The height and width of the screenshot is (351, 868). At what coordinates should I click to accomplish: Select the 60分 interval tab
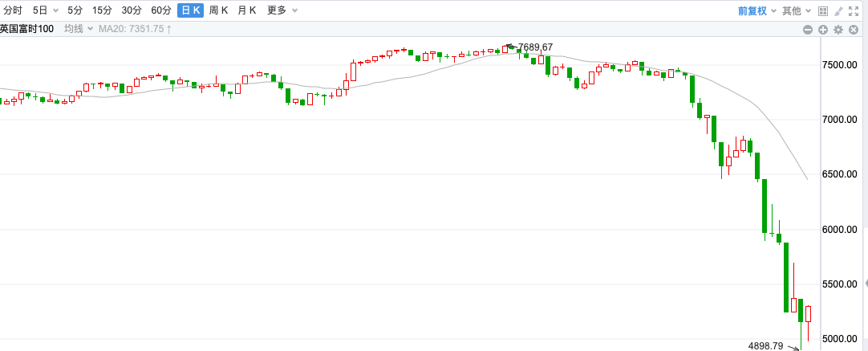160,10
